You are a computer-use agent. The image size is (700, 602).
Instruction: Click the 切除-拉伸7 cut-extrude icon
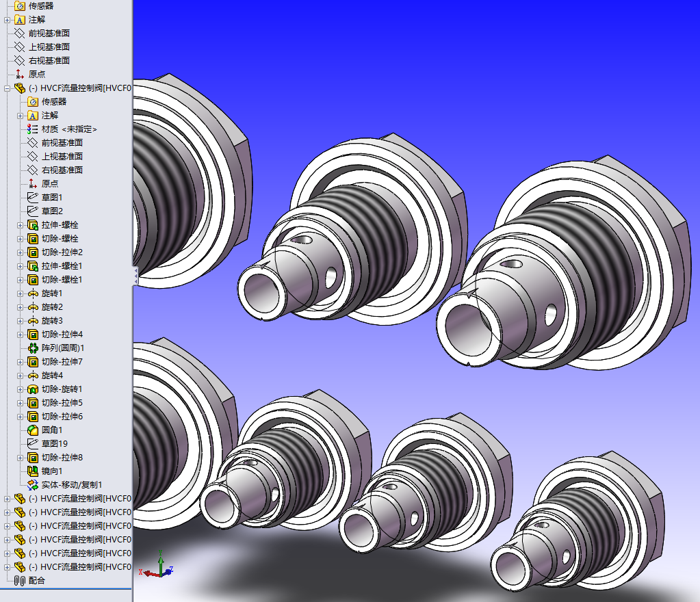[33, 362]
